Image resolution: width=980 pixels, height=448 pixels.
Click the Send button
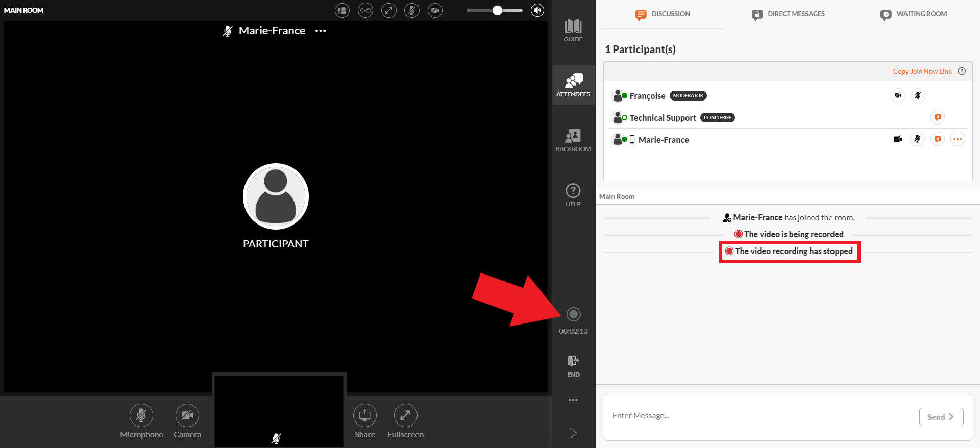(x=941, y=417)
